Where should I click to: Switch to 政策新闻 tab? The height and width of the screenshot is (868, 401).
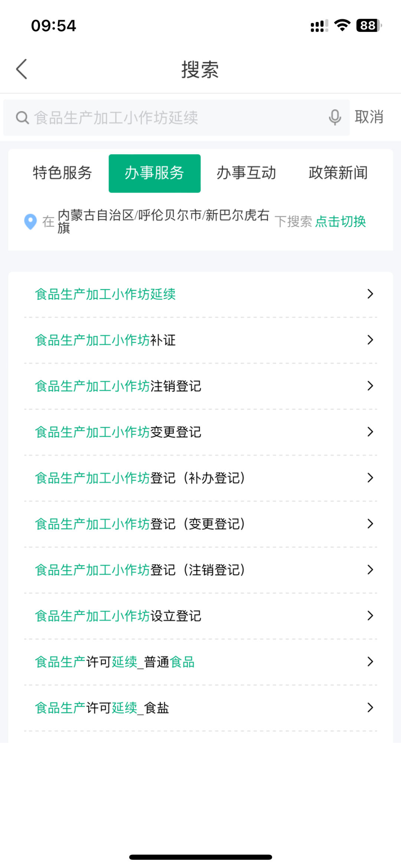click(338, 173)
